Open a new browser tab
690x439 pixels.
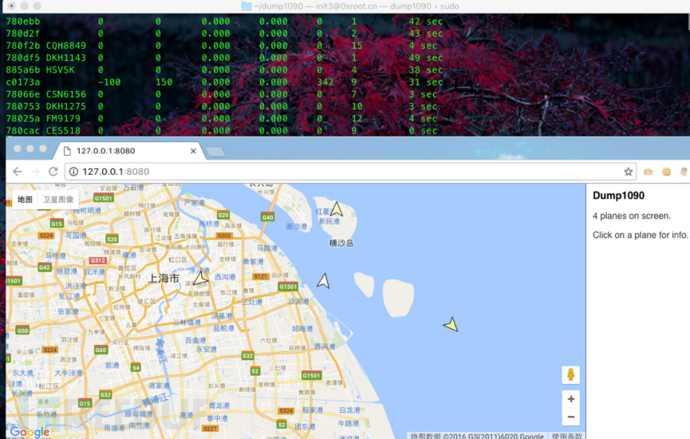[x=214, y=151]
